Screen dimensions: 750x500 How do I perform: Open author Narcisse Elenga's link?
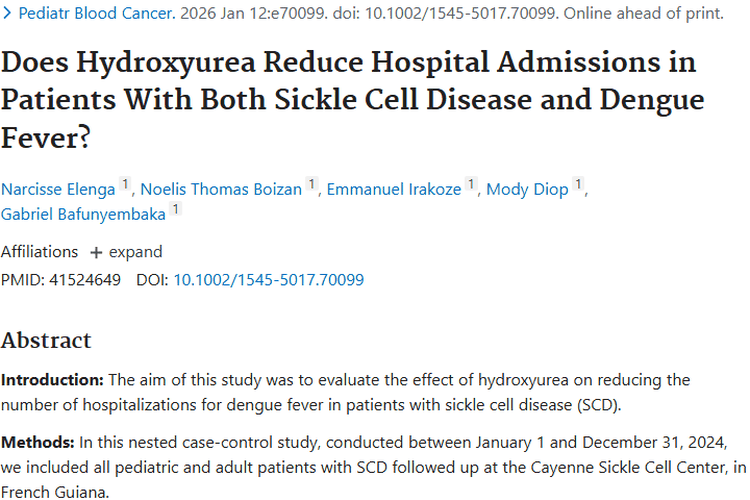[58, 189]
